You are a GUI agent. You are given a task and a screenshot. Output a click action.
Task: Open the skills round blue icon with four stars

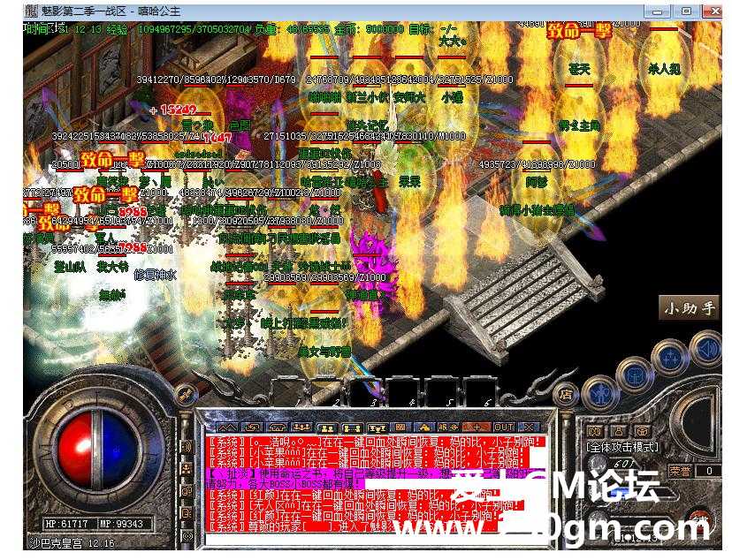(670, 358)
